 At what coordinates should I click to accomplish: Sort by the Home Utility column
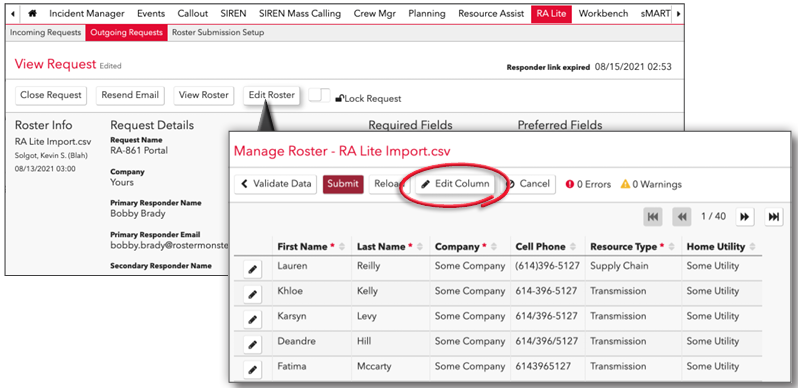pos(752,247)
